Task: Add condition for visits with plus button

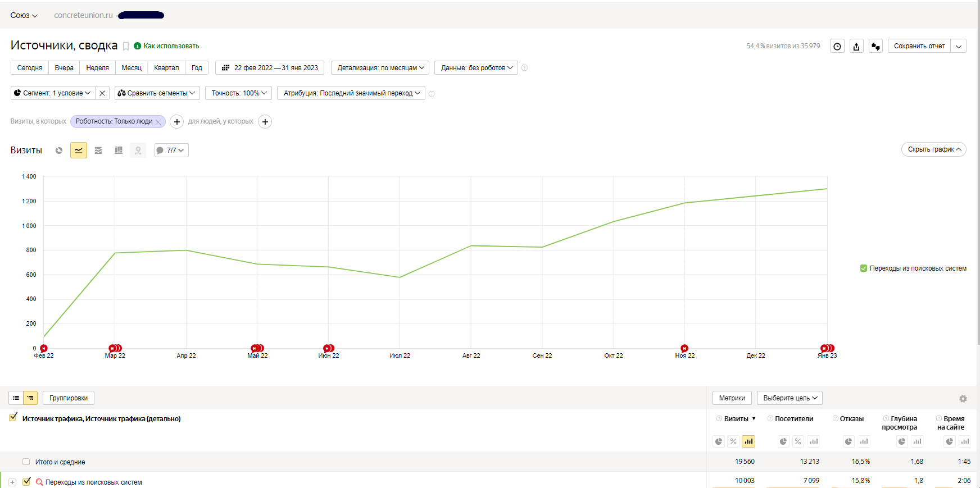Action: pyautogui.click(x=176, y=121)
